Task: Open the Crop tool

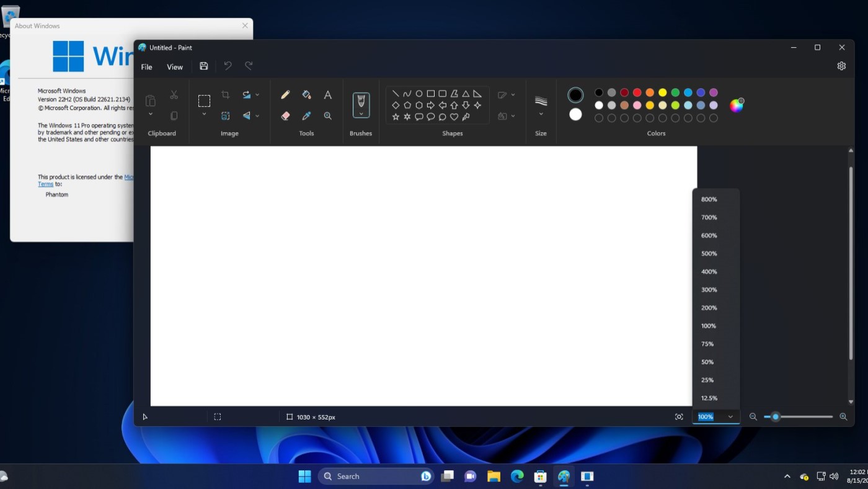Action: [x=226, y=94]
